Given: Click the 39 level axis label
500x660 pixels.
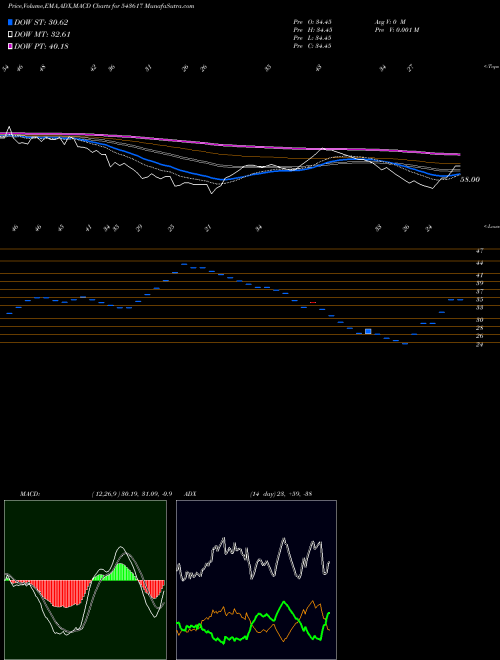Looking at the screenshot, I should tap(479, 283).
